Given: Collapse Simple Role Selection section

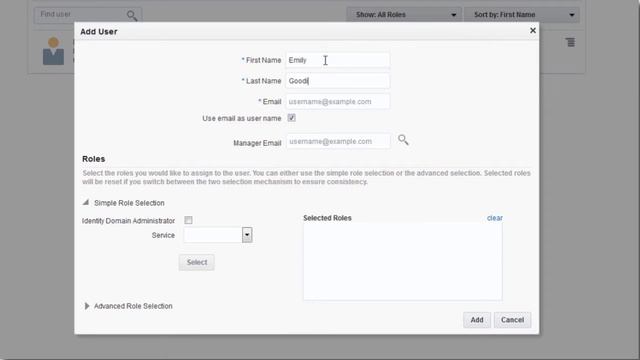Looking at the screenshot, I should pos(86,202).
